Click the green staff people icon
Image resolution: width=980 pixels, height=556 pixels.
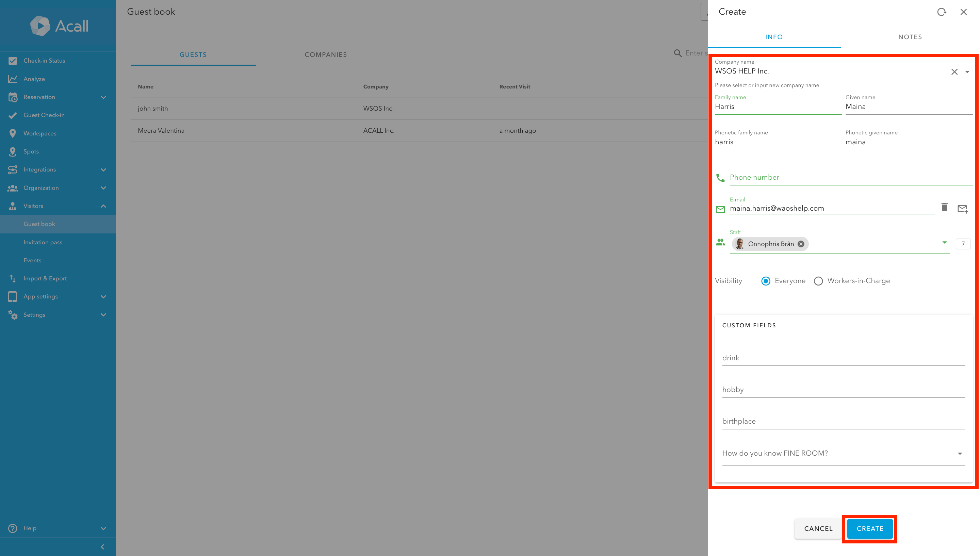(x=720, y=242)
